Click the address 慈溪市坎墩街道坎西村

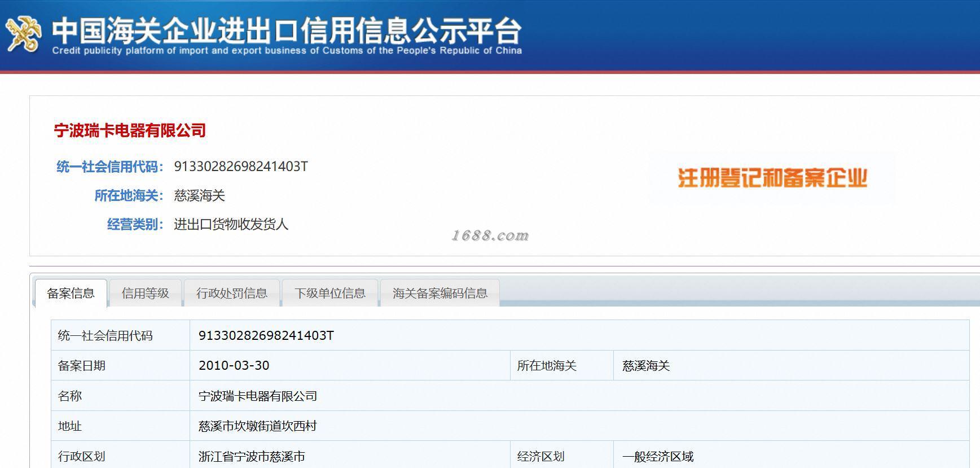pos(257,426)
